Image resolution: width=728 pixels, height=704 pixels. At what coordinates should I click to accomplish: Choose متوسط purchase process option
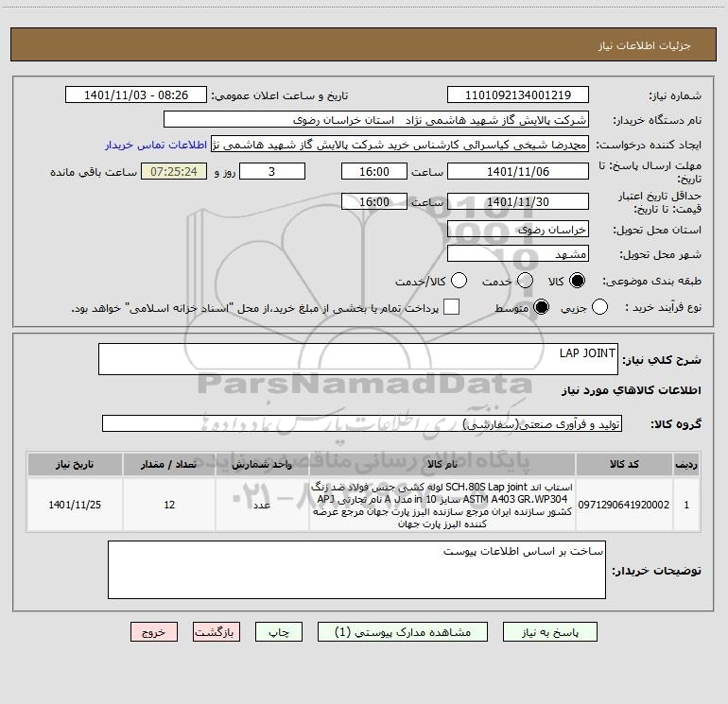click(x=541, y=307)
